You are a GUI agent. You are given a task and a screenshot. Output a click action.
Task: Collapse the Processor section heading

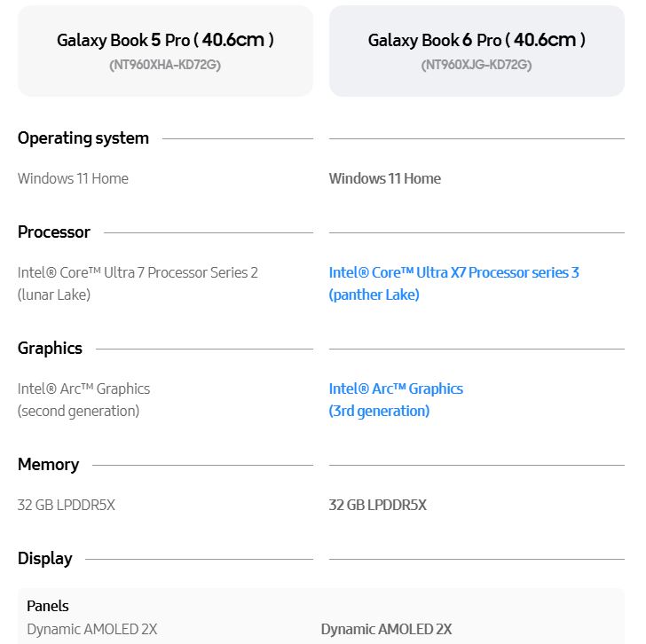54,232
